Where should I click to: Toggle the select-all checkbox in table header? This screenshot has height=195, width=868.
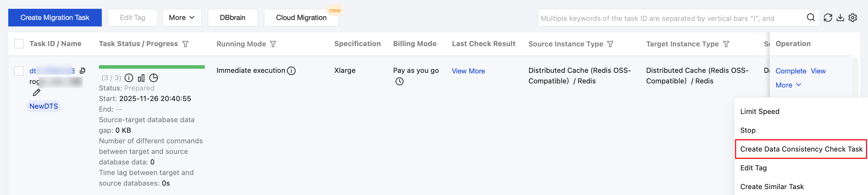(x=19, y=44)
